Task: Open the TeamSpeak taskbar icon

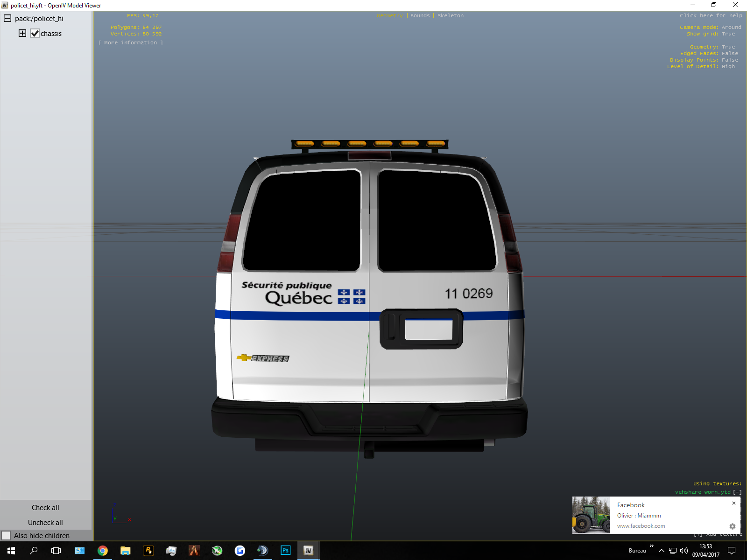Action: click(x=262, y=551)
